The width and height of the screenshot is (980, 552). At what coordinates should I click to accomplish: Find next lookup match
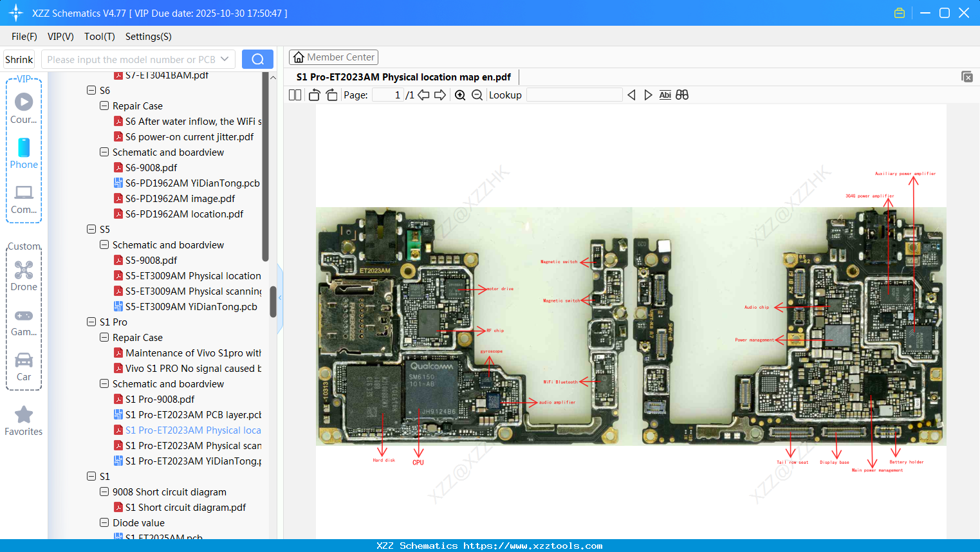(x=648, y=95)
